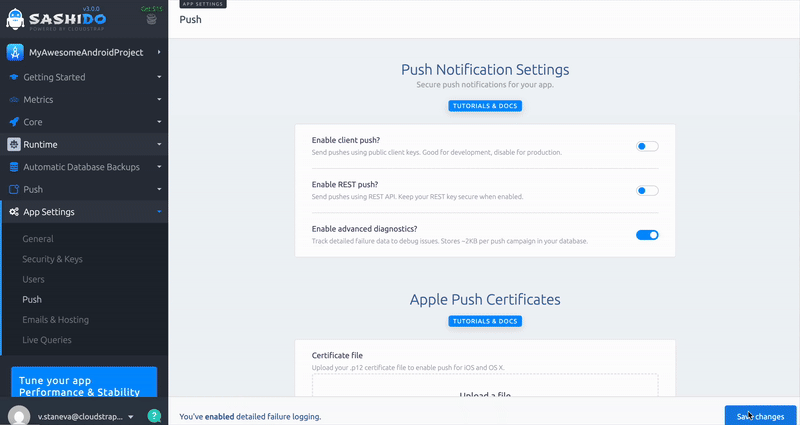Image resolution: width=800 pixels, height=425 pixels.
Task: Click the Runtime gear icon
Action: pos(14,145)
